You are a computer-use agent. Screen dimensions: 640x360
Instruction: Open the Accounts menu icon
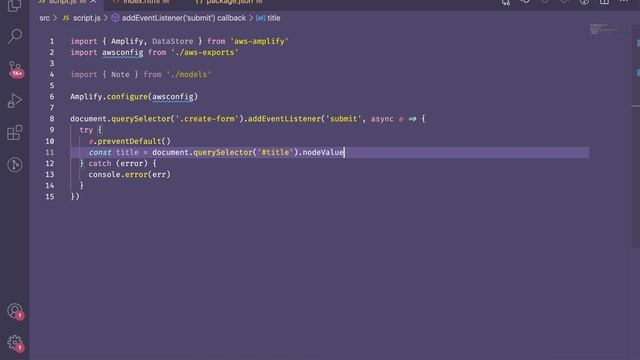(x=15, y=311)
